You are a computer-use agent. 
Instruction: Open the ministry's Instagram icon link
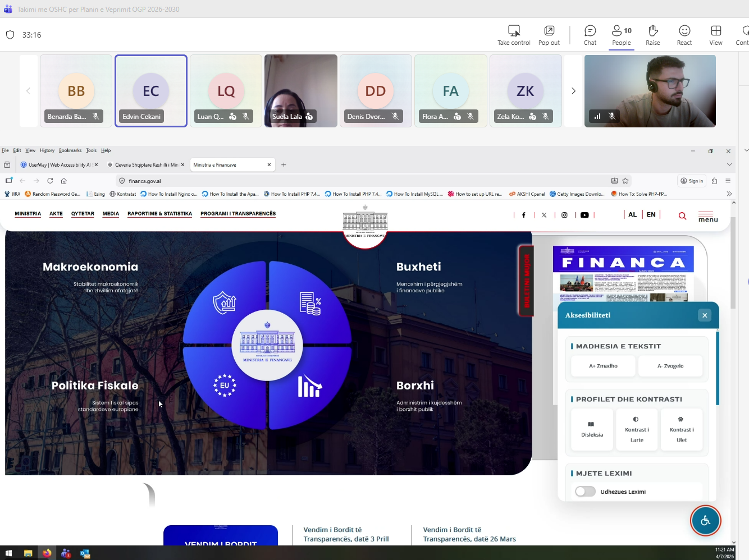pos(564,215)
